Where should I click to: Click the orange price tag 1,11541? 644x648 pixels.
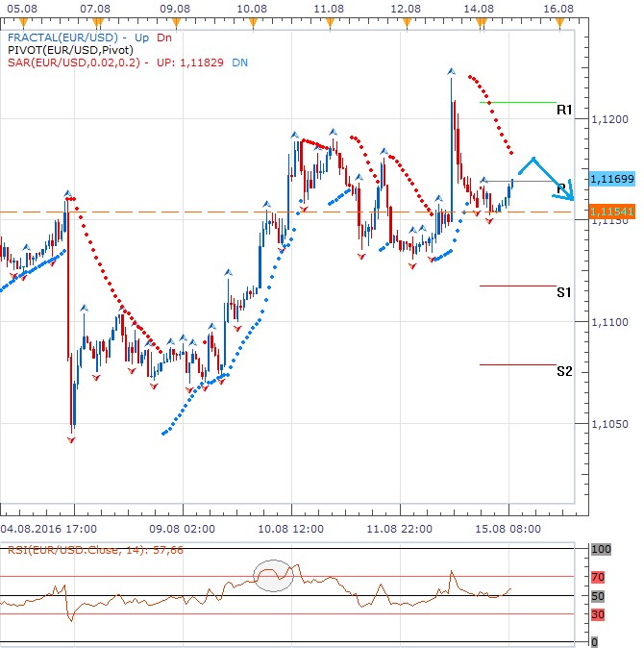610,211
